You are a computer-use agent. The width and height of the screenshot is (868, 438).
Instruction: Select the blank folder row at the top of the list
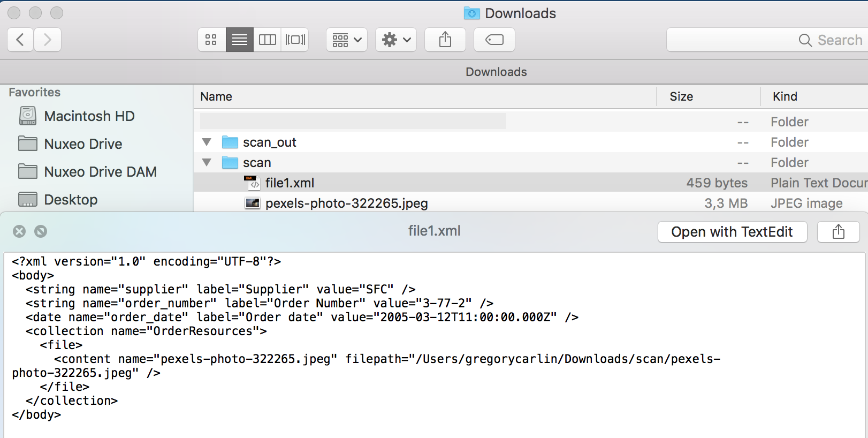pyautogui.click(x=530, y=122)
